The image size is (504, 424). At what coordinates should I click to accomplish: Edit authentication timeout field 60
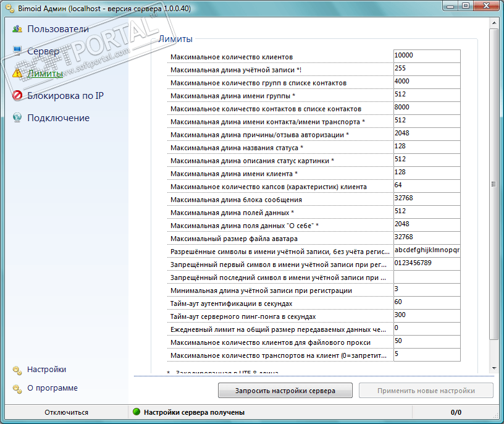(427, 303)
